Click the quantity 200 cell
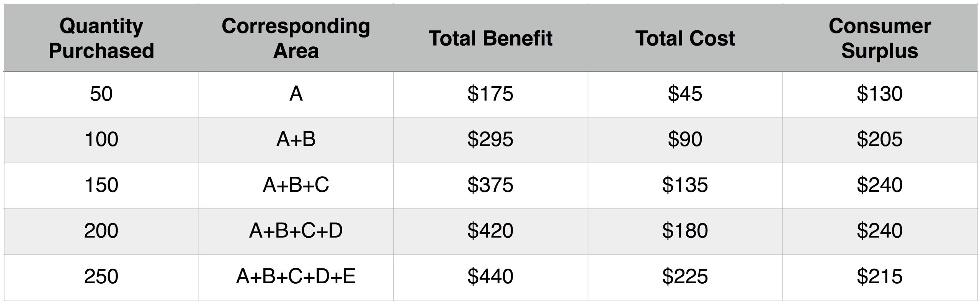 [x=101, y=231]
